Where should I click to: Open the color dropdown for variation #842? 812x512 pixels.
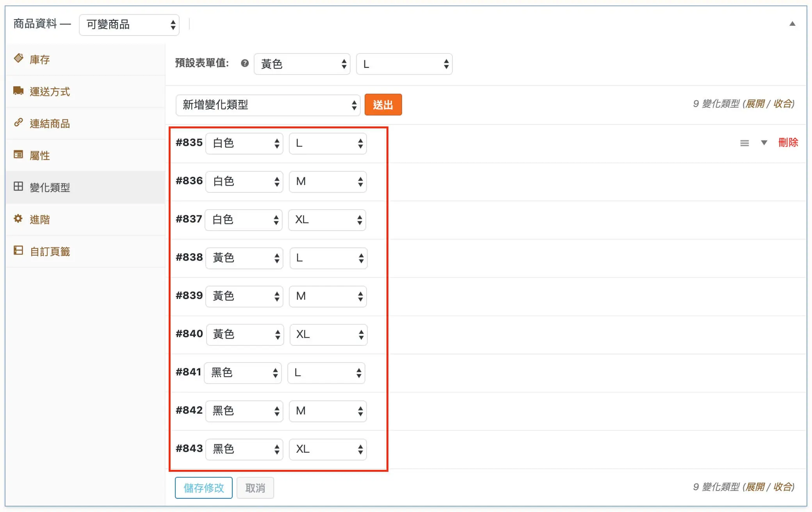coord(244,411)
